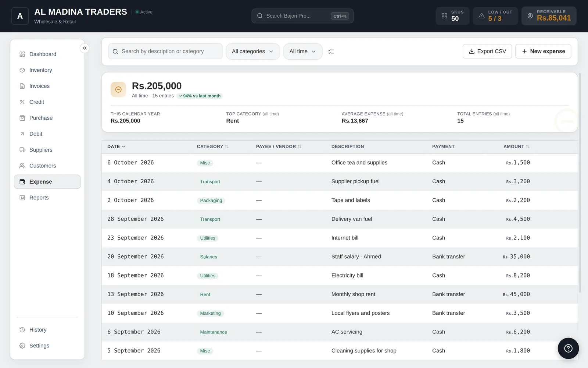Click the Internet bill description

click(345, 238)
